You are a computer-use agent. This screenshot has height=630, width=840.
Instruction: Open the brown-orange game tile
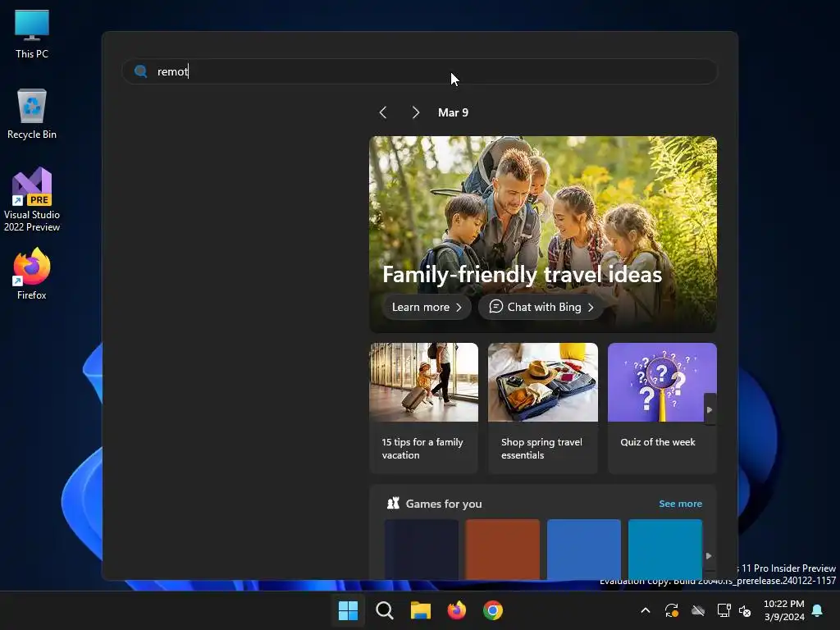[x=503, y=549]
